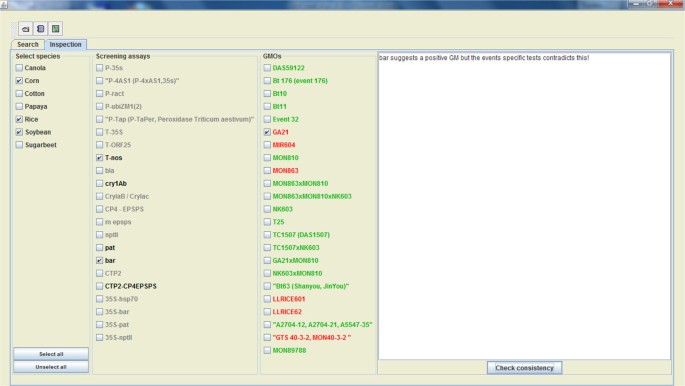Click the NK603xMON810 GMO label
685x386 pixels.
tap(298, 273)
